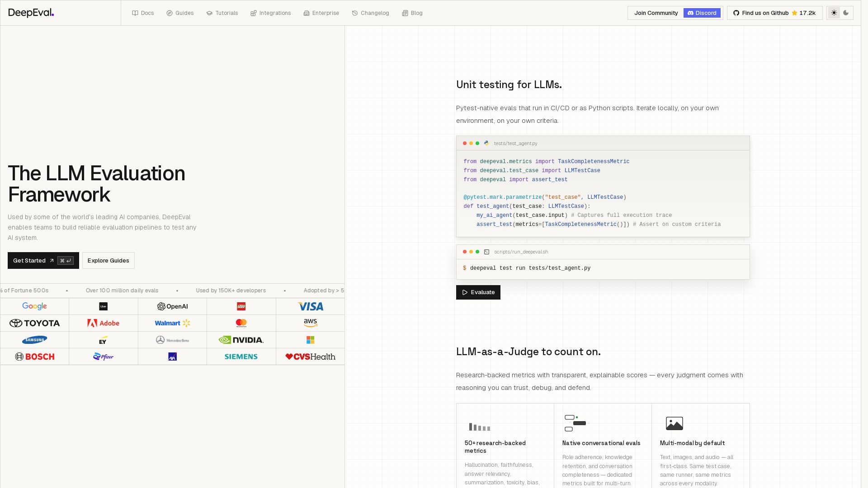Click the conversational evals chat icon
This screenshot has width=868, height=488.
coord(576,423)
